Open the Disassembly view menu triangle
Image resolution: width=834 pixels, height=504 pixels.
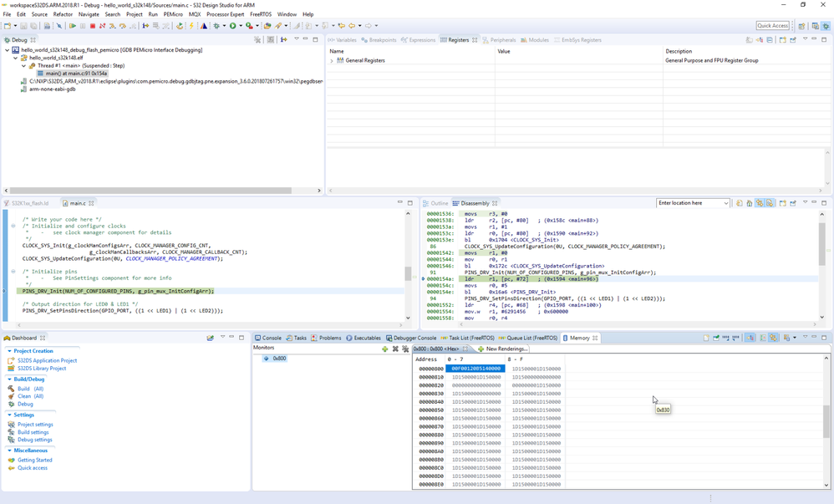click(806, 202)
